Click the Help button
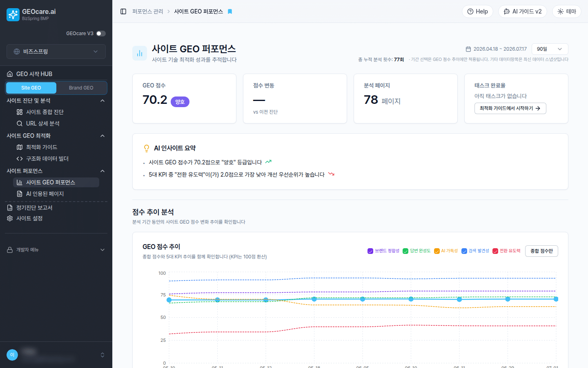 pos(477,11)
